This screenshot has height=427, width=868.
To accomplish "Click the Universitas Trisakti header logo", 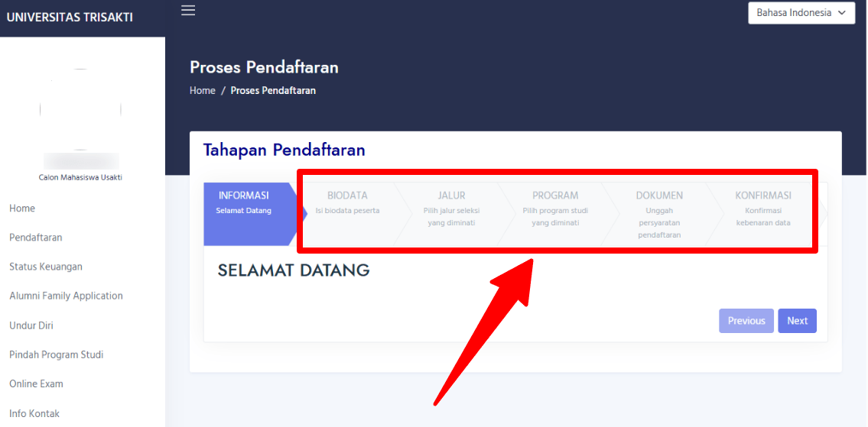I will 70,18.
